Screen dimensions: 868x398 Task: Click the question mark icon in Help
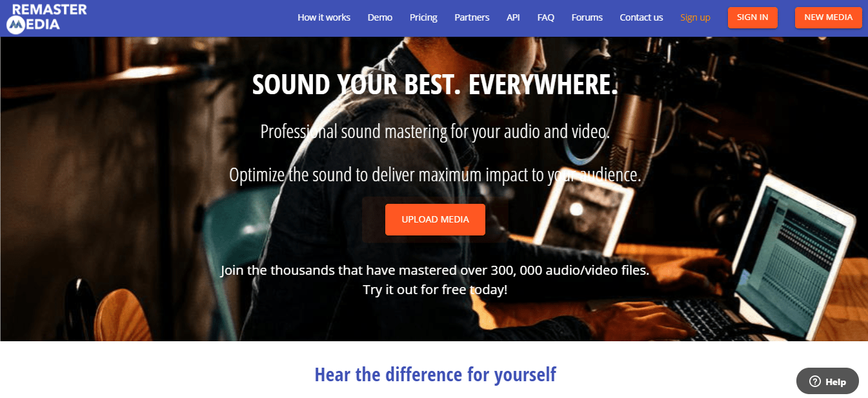tap(815, 381)
